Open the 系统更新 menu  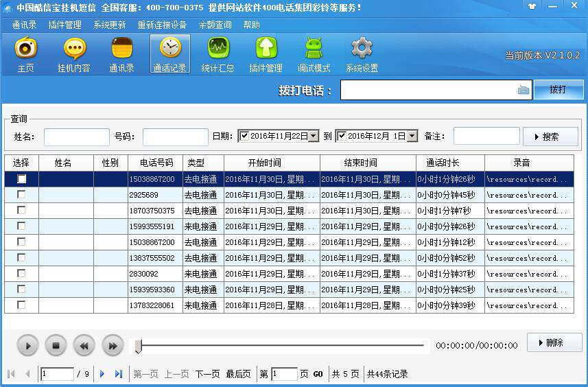coord(110,25)
